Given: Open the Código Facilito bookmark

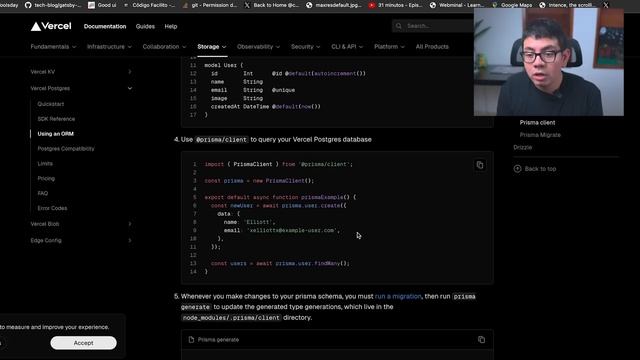Looking at the screenshot, I should coord(149,5).
